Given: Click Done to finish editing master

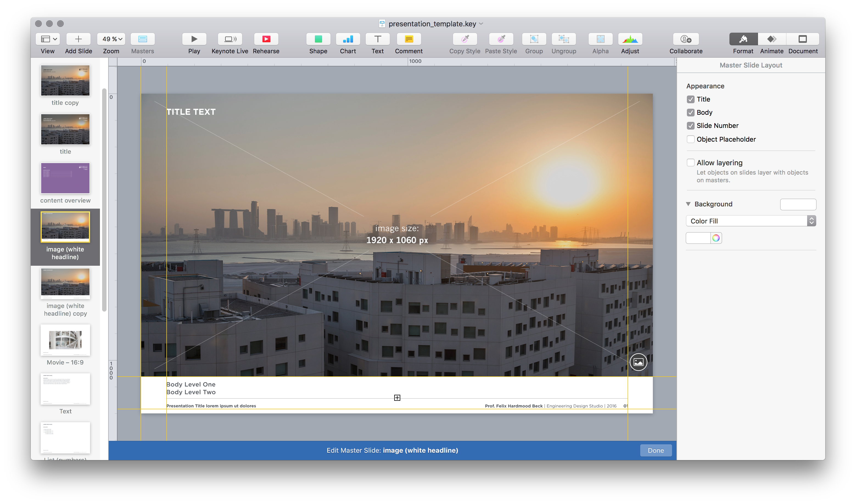Looking at the screenshot, I should [x=655, y=450].
